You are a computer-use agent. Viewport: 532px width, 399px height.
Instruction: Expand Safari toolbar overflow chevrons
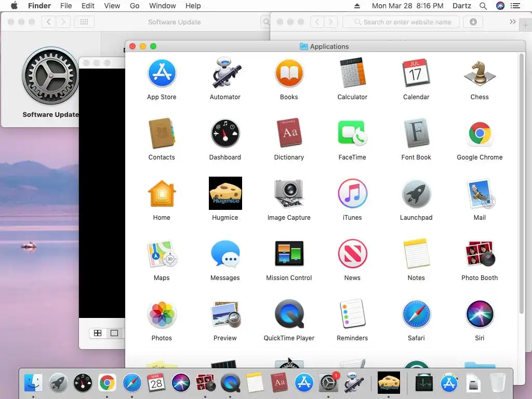[x=513, y=22]
